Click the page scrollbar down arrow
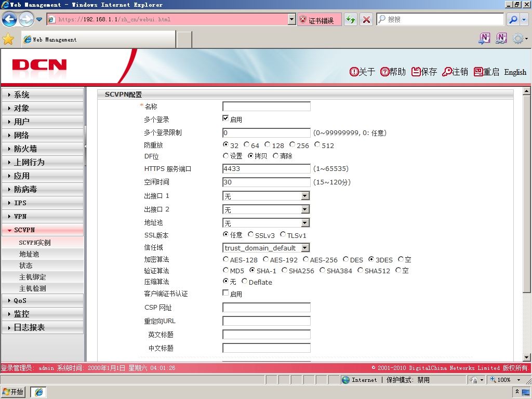 click(526, 357)
